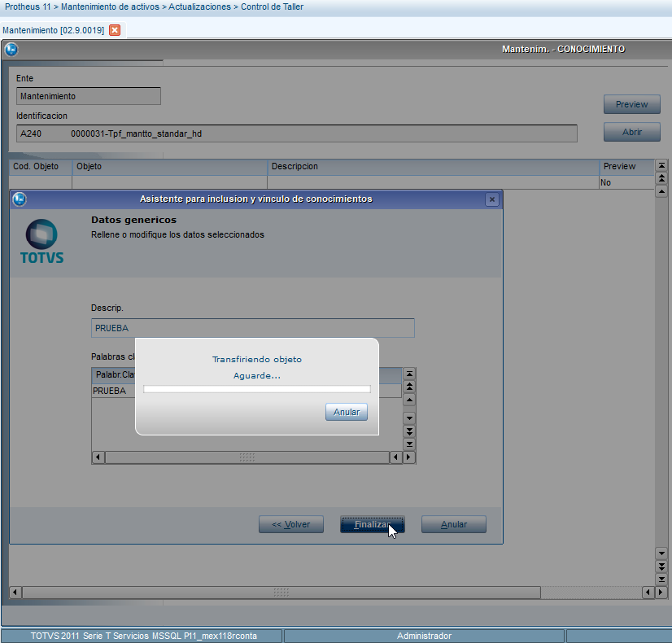672x643 pixels.
Task: Click Mantenimiento de activos in breadcrumb
Action: point(110,7)
